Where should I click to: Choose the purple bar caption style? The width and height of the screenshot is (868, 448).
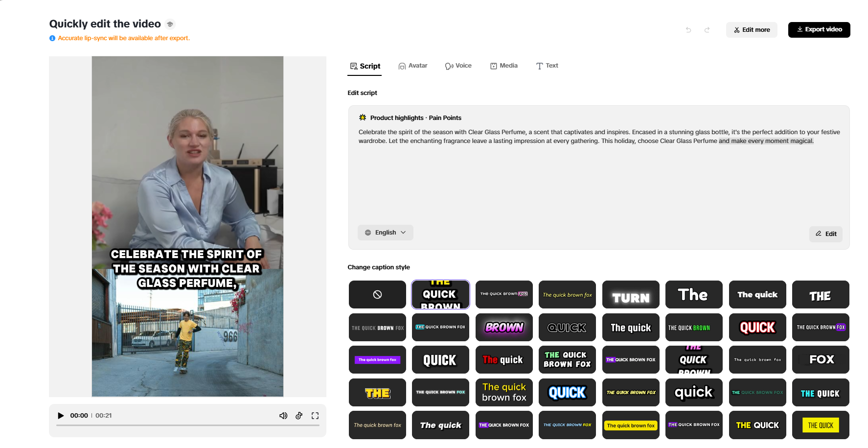pyautogui.click(x=377, y=360)
